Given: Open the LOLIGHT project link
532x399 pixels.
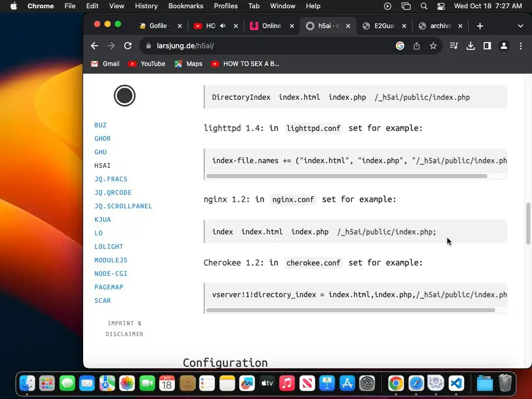Looking at the screenshot, I should coord(109,247).
